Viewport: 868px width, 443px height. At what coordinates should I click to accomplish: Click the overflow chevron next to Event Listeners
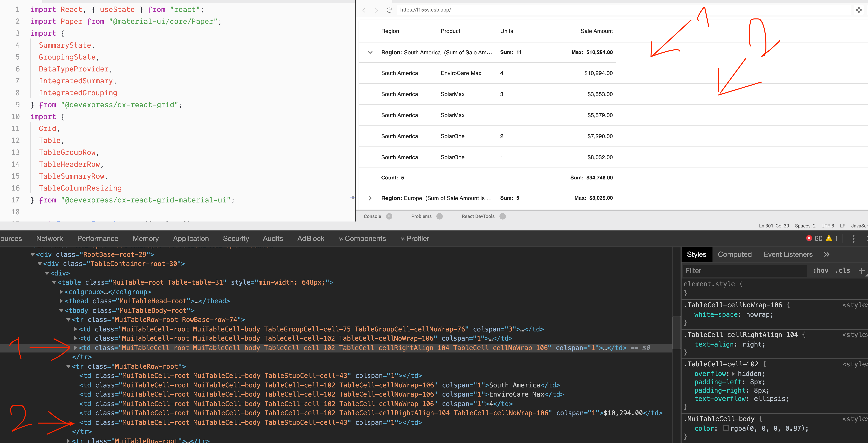(827, 254)
